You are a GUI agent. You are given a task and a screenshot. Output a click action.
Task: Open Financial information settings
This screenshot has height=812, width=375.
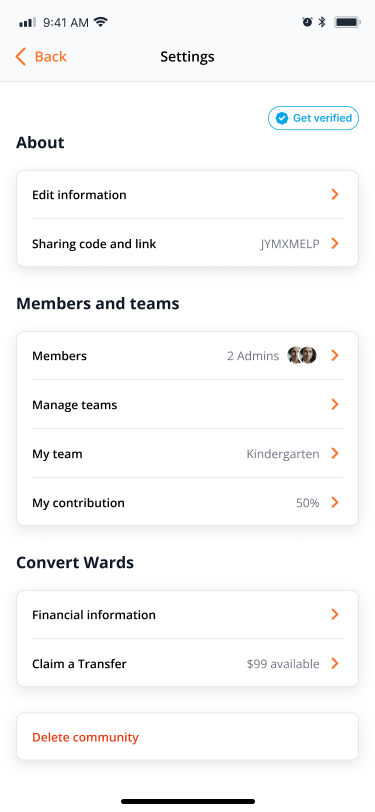click(x=188, y=615)
